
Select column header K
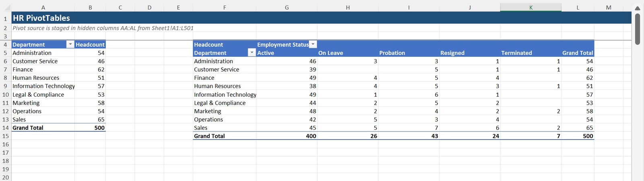(531, 7)
